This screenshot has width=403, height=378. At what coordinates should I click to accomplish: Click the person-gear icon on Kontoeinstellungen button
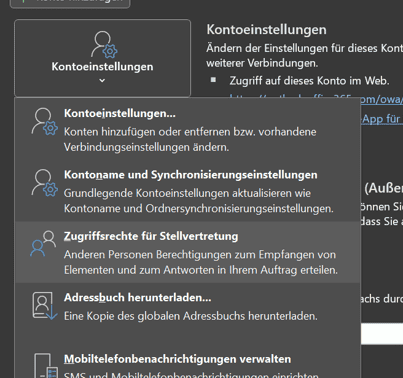[104, 44]
